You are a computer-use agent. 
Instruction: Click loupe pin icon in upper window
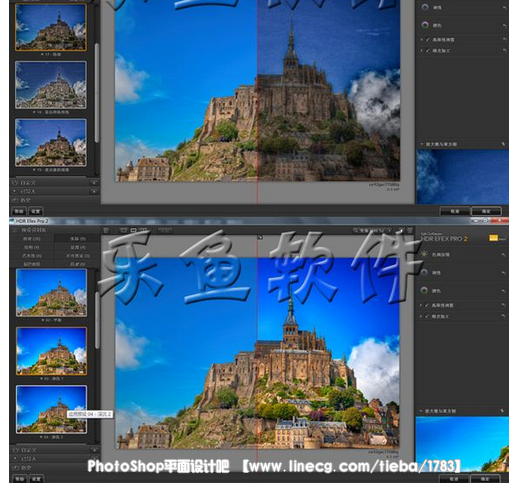tap(503, 144)
